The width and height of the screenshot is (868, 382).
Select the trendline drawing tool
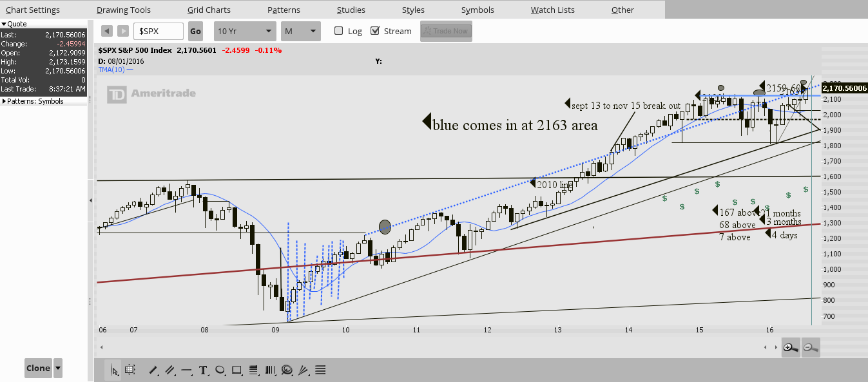[x=153, y=370]
